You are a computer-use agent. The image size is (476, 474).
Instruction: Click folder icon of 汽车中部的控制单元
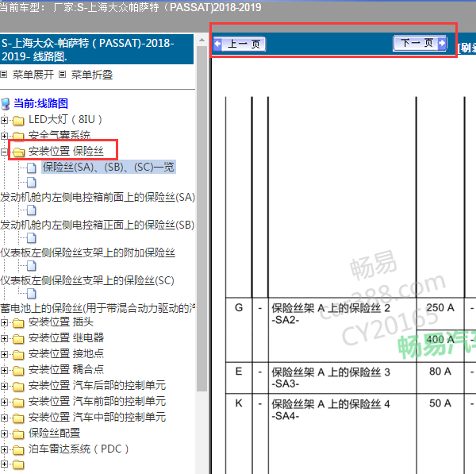(18, 418)
